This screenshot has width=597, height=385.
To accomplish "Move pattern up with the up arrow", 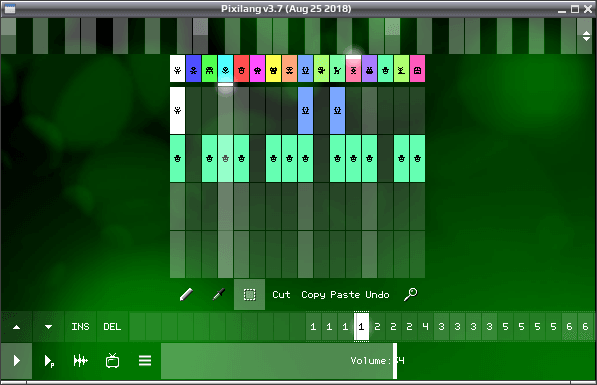I will [16, 327].
